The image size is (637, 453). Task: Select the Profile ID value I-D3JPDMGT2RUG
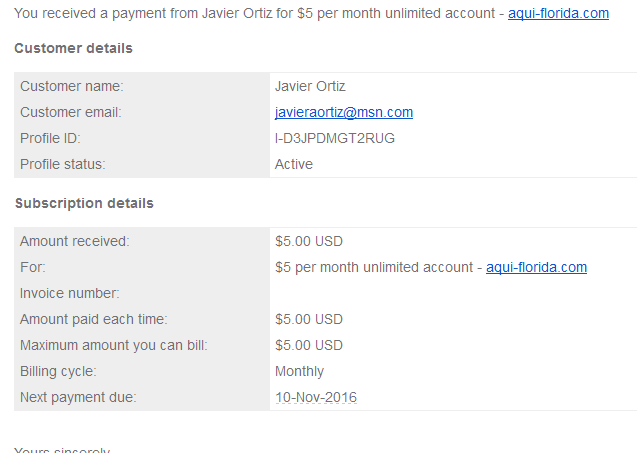334,138
